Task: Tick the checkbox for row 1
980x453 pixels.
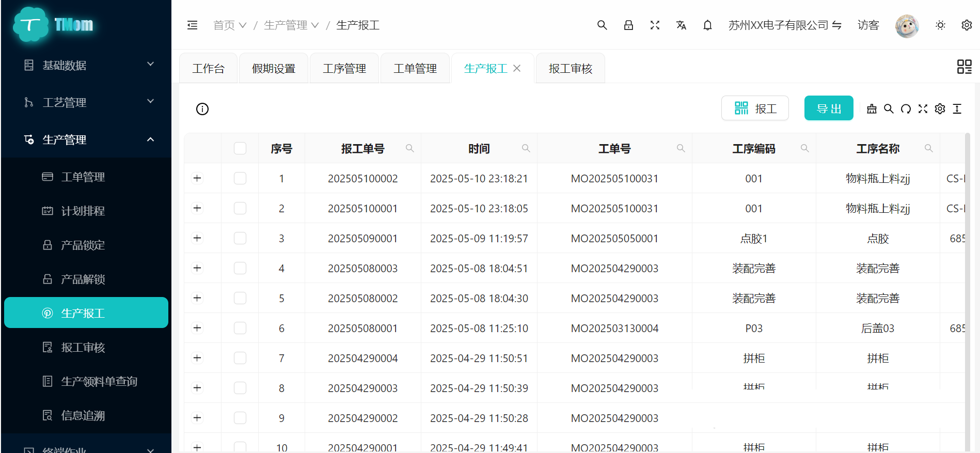Action: coord(240,179)
